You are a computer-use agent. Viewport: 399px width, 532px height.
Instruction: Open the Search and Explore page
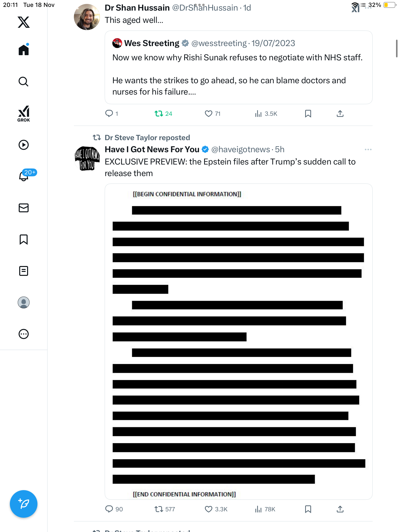(24, 82)
